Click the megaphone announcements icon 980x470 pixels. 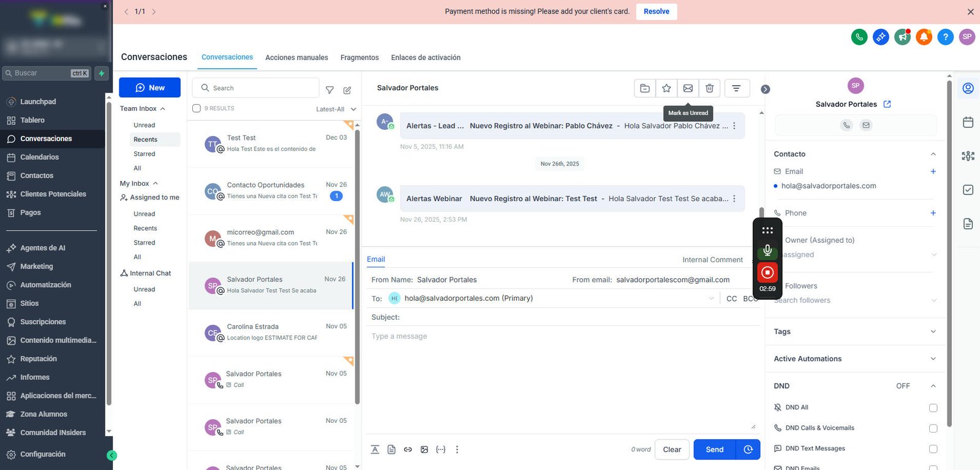(902, 37)
